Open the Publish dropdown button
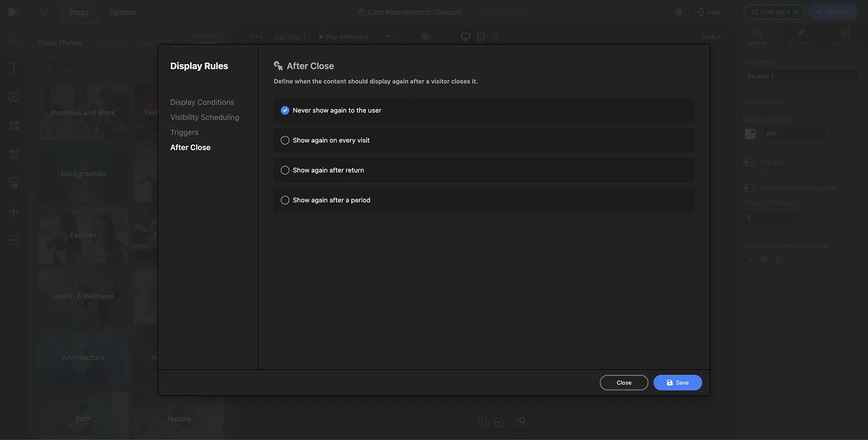Image resolution: width=868 pixels, height=440 pixels. tap(774, 12)
